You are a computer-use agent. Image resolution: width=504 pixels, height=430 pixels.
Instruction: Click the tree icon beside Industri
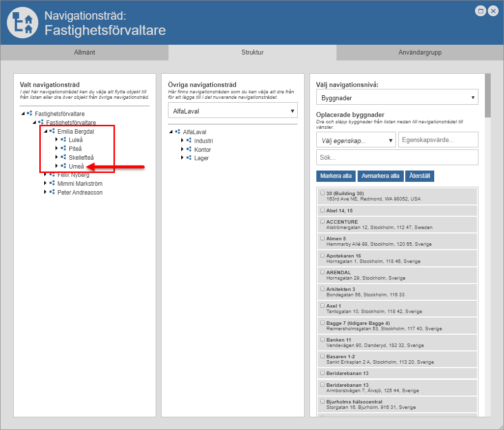[189, 141]
